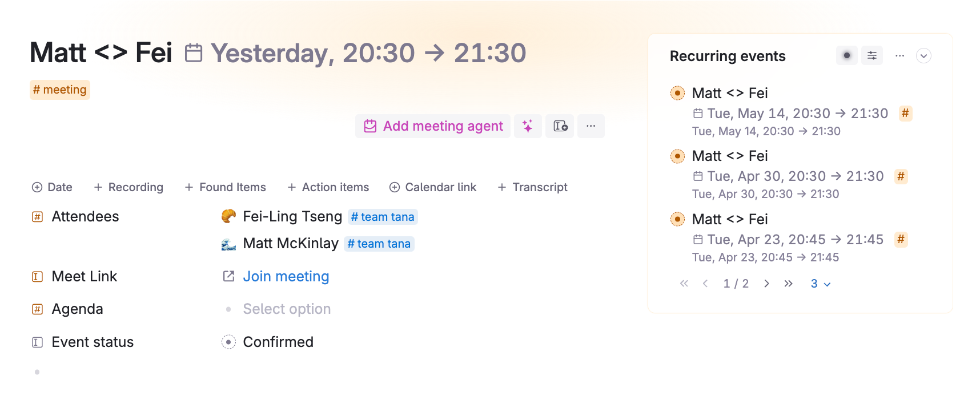
Task: Click the #meeting supertag under the title
Action: pos(60,90)
